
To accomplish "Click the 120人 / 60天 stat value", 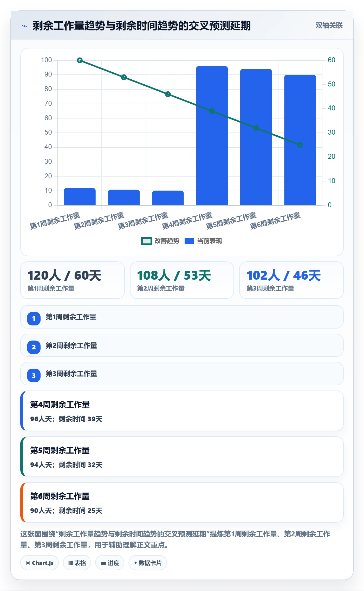I will pos(64,275).
